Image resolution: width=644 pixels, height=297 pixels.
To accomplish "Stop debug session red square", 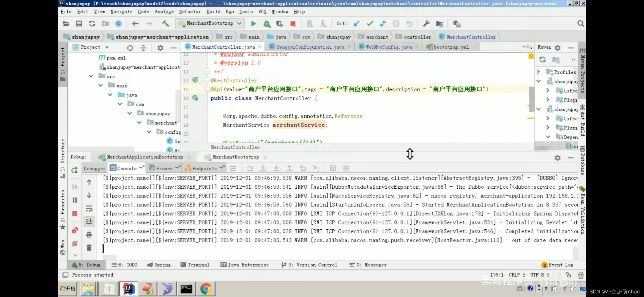I will pos(75,213).
